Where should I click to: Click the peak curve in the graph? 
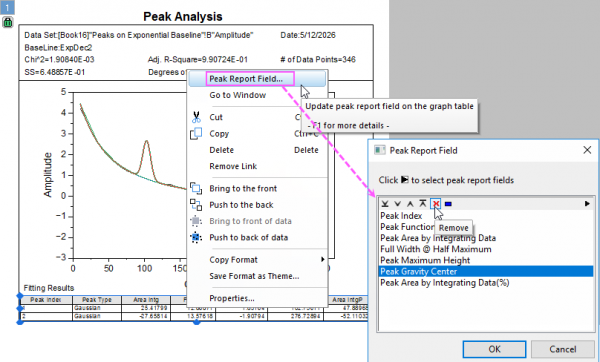[146, 141]
